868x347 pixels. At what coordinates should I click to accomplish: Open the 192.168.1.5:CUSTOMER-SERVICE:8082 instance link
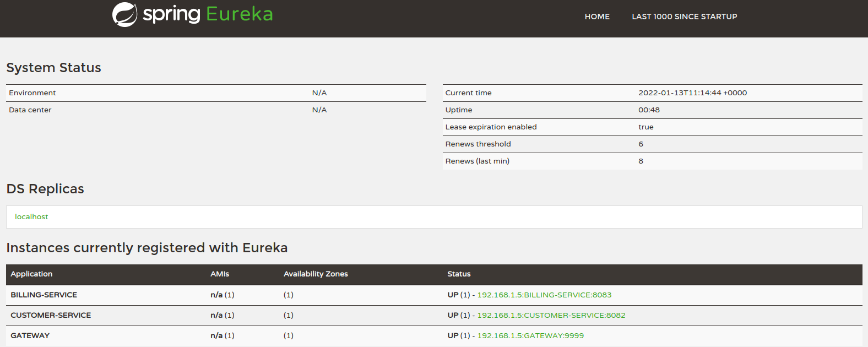click(551, 316)
